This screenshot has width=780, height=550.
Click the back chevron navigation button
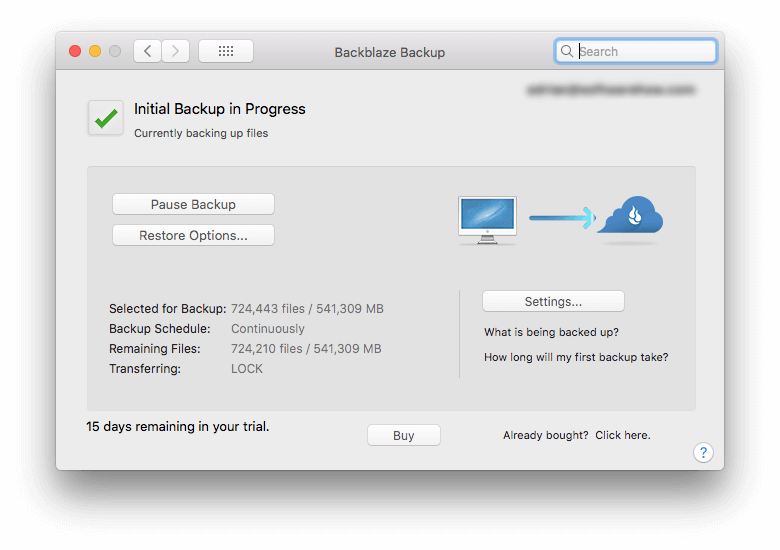coord(147,51)
